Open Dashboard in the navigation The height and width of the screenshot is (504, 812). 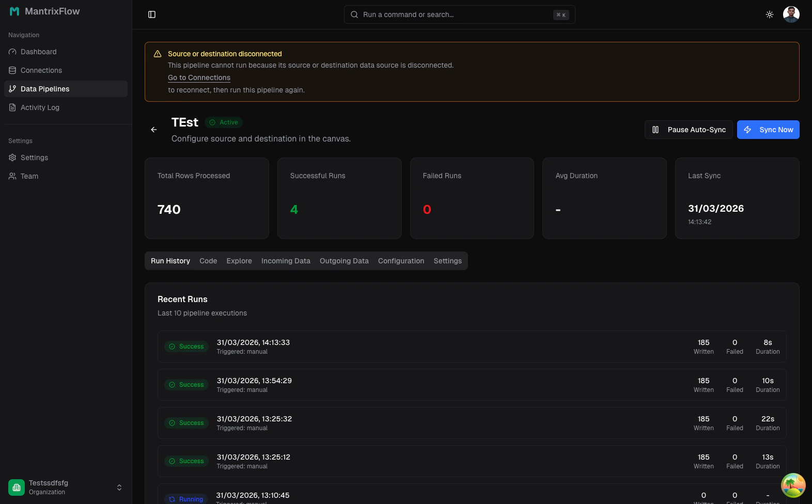(66, 52)
